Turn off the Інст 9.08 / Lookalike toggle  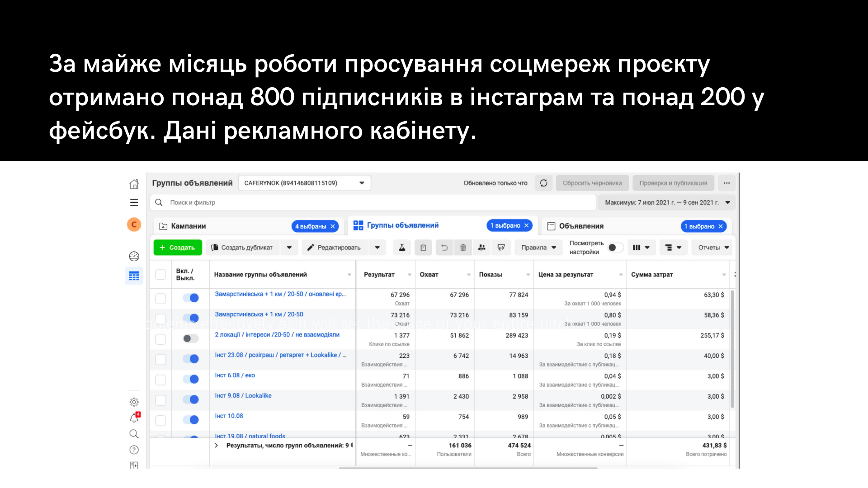tap(190, 399)
